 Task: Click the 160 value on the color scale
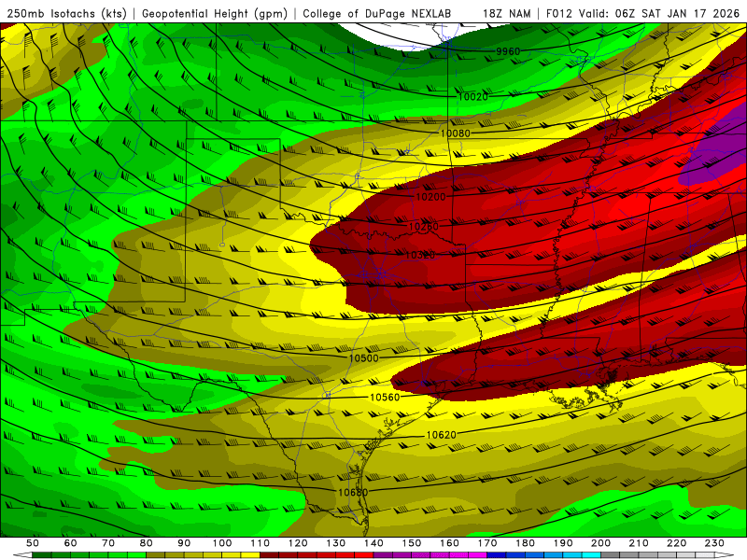(x=449, y=543)
